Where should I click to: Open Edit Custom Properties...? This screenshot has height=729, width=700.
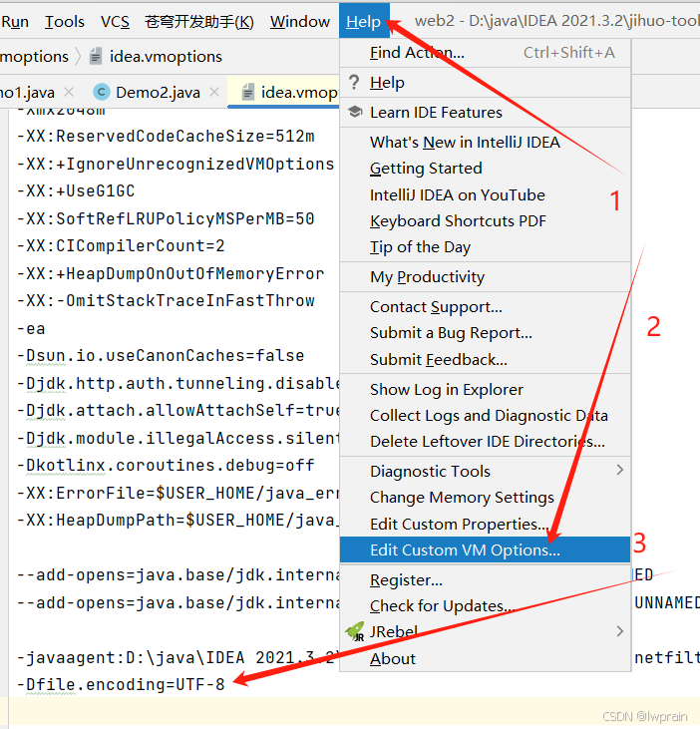[485, 524]
